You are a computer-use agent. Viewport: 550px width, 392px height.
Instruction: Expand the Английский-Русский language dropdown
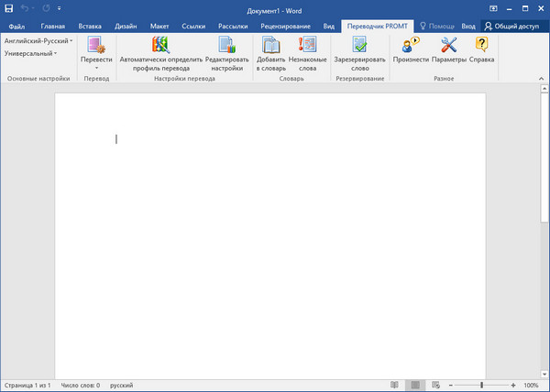[38, 41]
